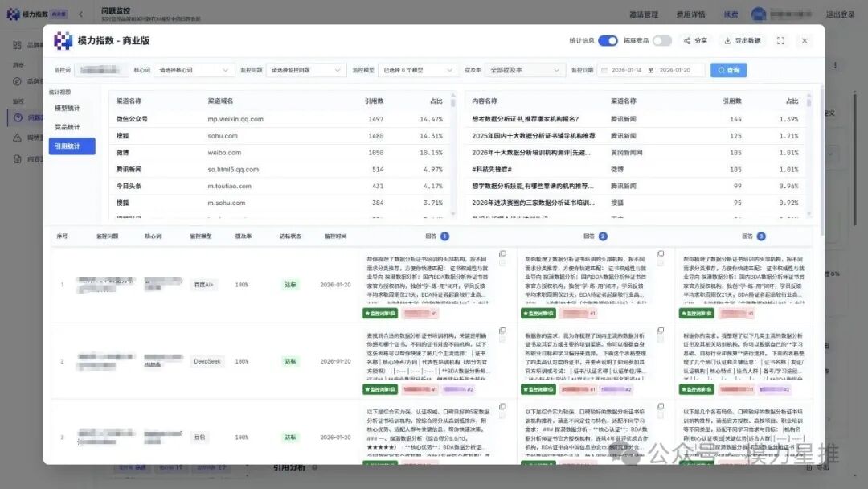Copy answer 2 of the 豆包 row
868x489 pixels.
661,407
